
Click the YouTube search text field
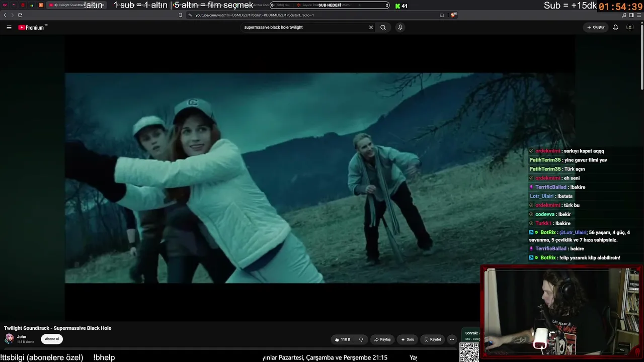304,28
